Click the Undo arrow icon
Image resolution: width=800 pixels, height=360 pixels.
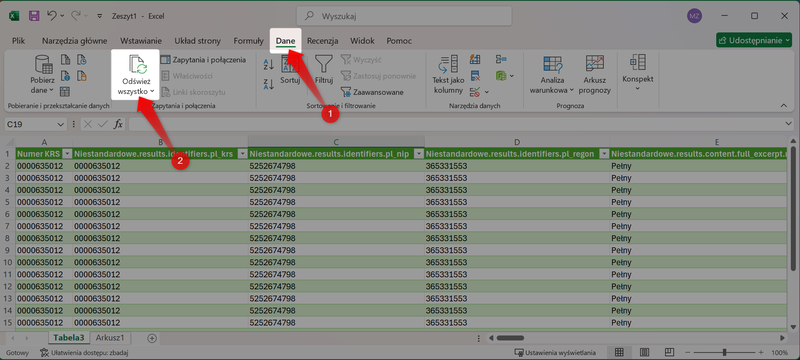pos(52,16)
